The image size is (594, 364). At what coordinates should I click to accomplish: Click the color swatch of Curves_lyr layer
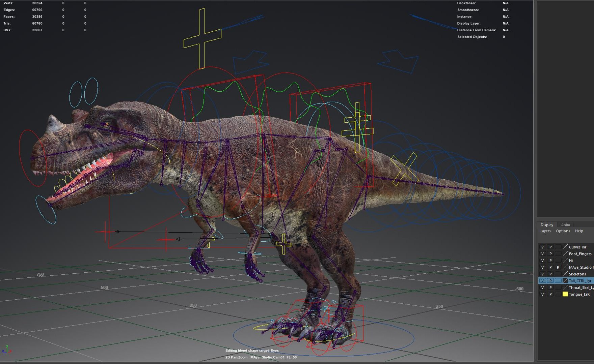pos(565,247)
